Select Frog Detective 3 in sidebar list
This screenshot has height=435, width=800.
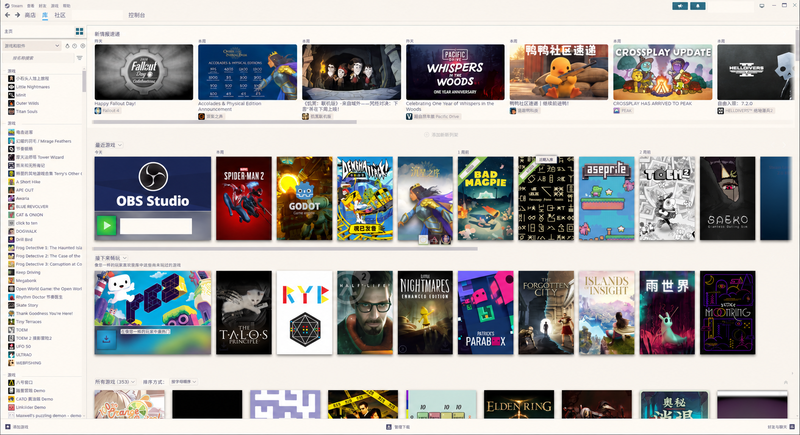pyautogui.click(x=45, y=264)
